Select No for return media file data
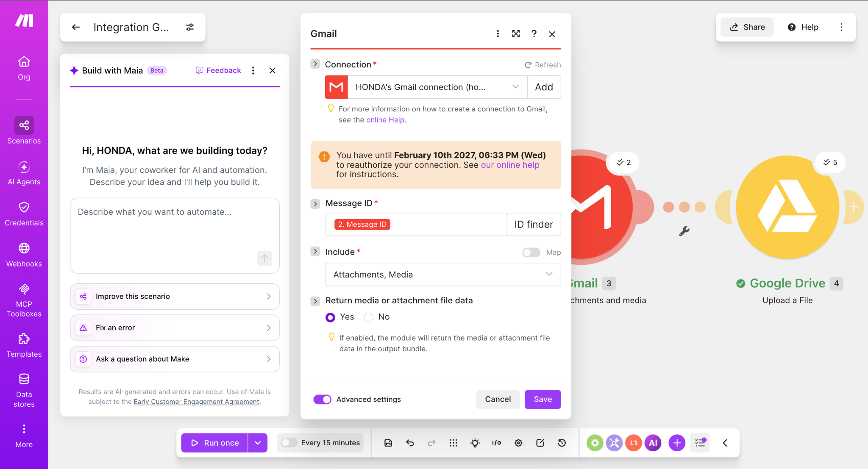The height and width of the screenshot is (469, 868). tap(369, 317)
